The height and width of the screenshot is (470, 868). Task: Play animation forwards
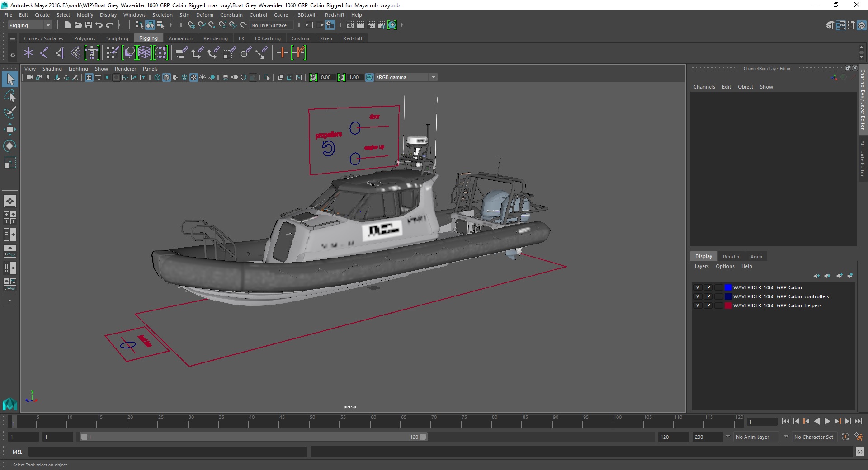pos(827,421)
